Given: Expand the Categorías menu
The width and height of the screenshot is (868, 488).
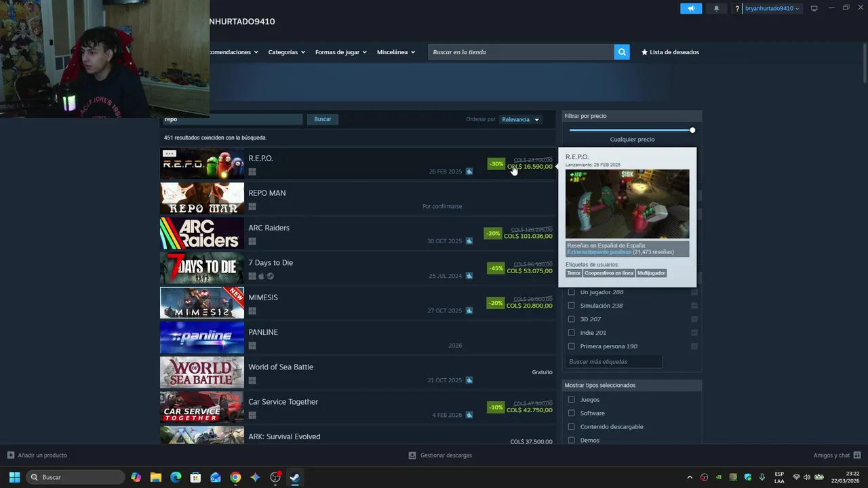Looking at the screenshot, I should 286,52.
